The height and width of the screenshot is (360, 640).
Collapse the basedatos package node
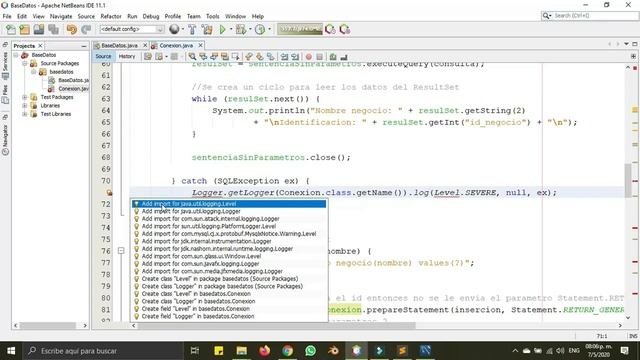[34, 72]
